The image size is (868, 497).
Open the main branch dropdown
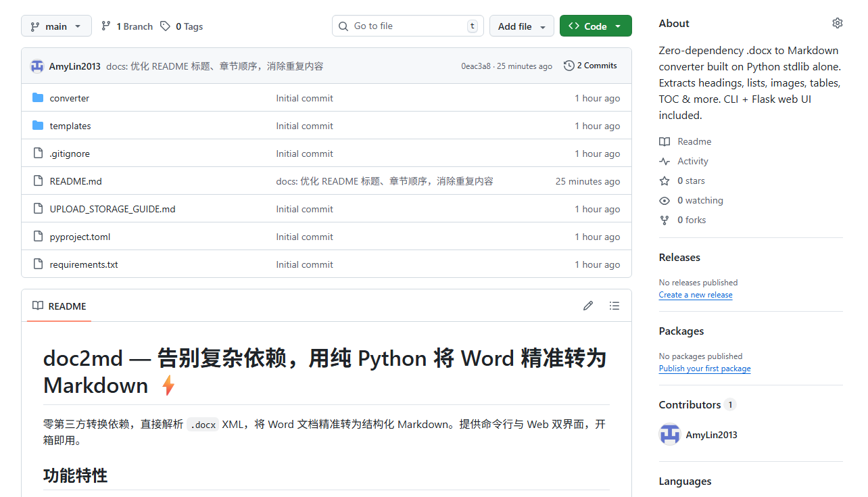coord(56,26)
